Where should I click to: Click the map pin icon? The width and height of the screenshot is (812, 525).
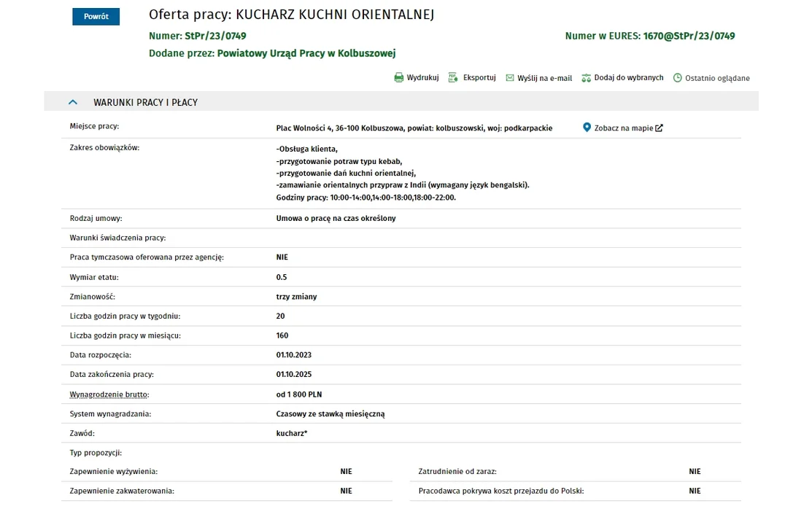tap(587, 128)
